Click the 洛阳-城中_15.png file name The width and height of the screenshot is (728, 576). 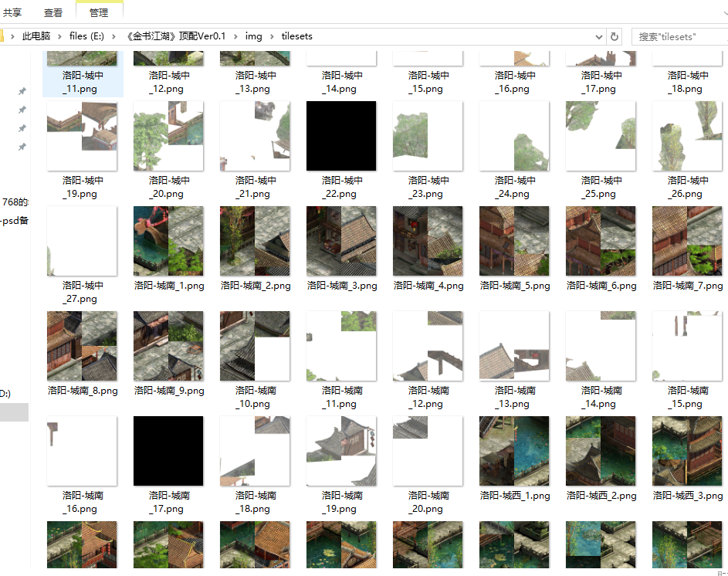pos(428,82)
